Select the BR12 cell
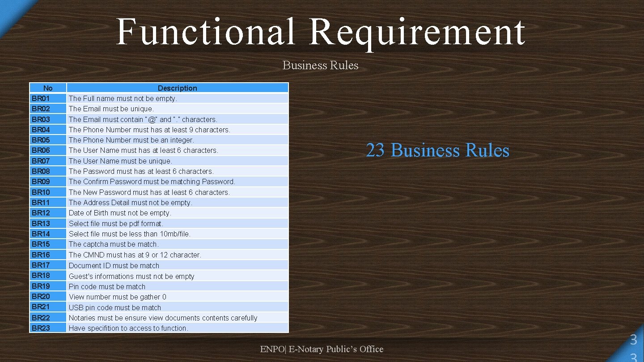 click(x=48, y=213)
